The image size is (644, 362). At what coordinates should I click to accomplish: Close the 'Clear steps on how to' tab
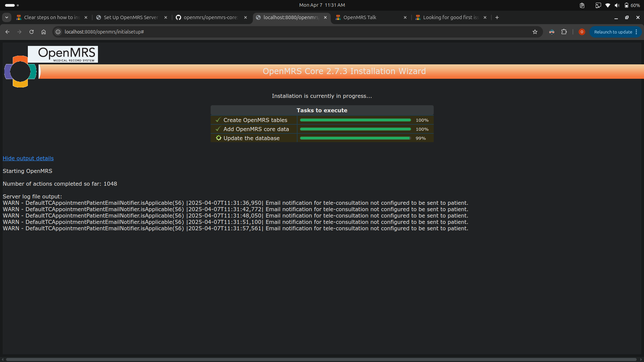[x=86, y=17]
